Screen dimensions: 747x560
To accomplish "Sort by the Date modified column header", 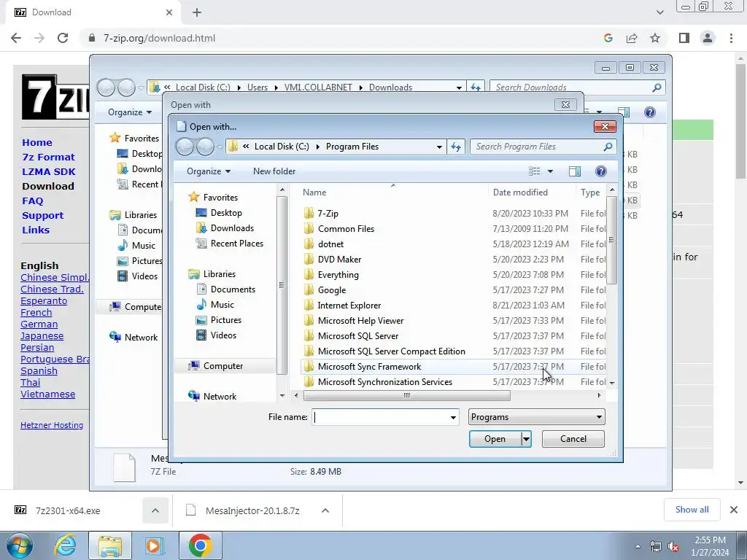I will coord(520,192).
